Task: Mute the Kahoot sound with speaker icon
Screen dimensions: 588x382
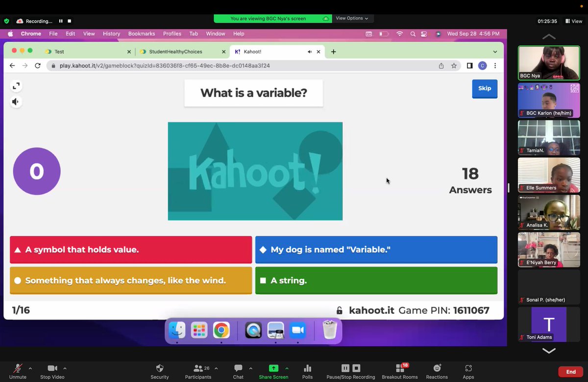Action: (x=16, y=102)
